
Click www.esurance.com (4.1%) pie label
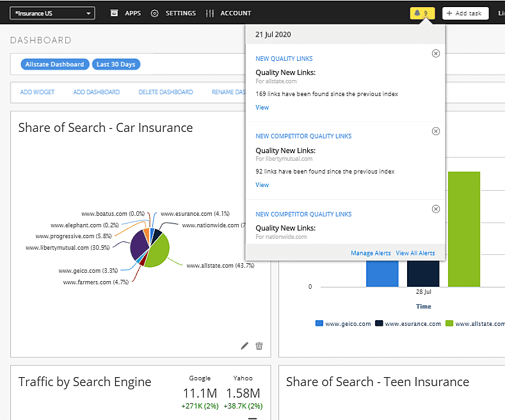click(195, 214)
